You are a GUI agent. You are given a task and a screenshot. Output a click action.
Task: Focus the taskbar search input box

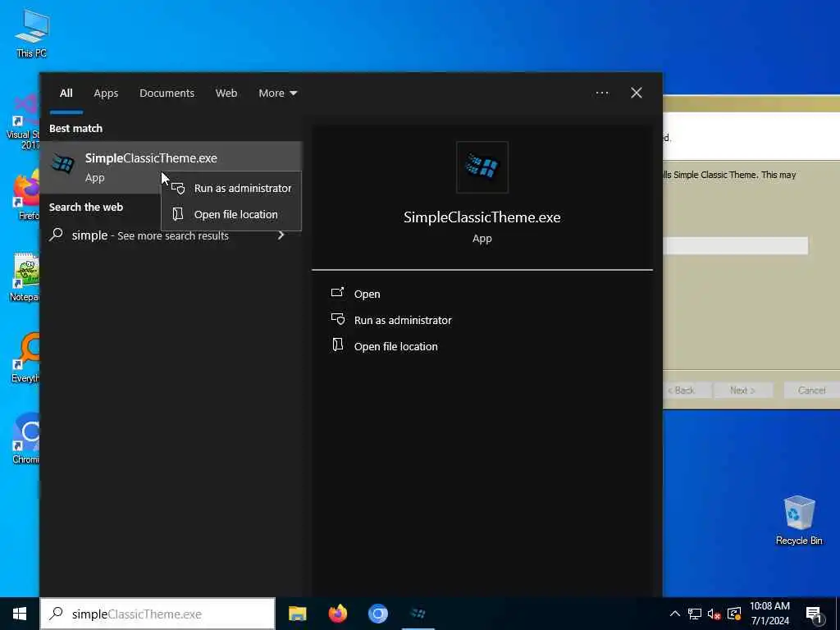click(x=157, y=614)
